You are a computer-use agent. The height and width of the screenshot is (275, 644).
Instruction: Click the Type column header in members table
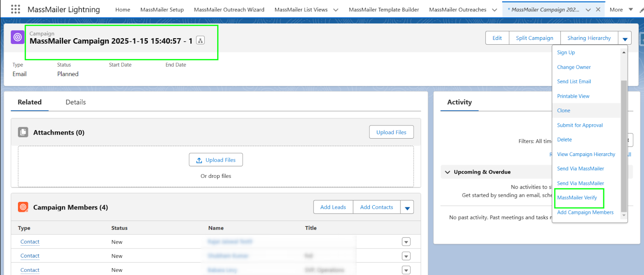[x=24, y=228]
